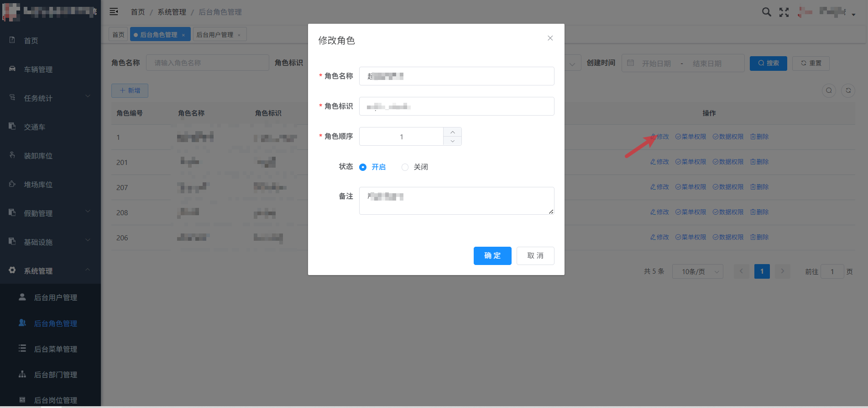Image resolution: width=868 pixels, height=408 pixels.
Task: Click the 重置 button
Action: (x=811, y=63)
